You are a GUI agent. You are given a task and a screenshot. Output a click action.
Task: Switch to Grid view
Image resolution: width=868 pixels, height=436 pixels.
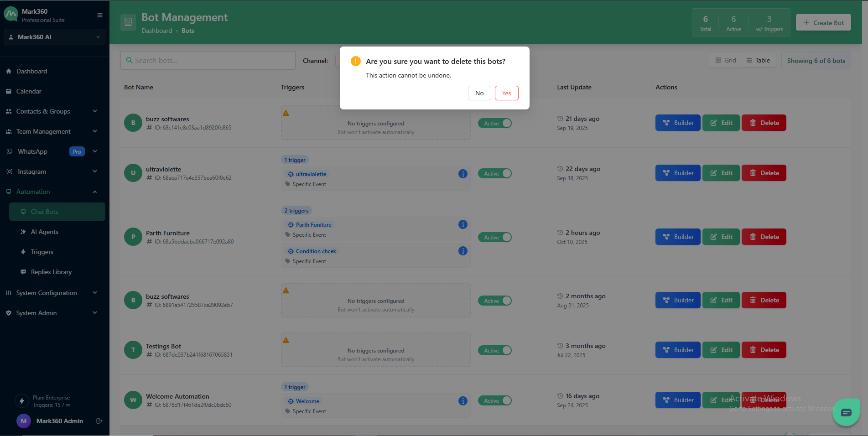726,60
